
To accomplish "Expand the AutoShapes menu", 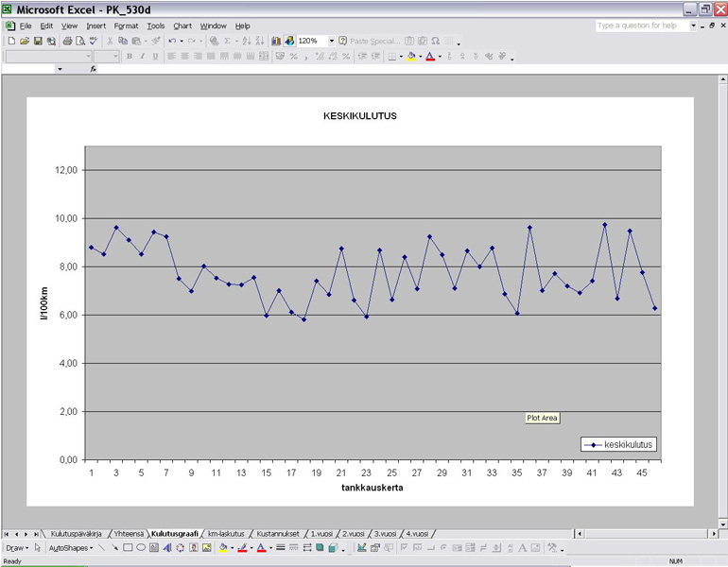I will click(71, 547).
